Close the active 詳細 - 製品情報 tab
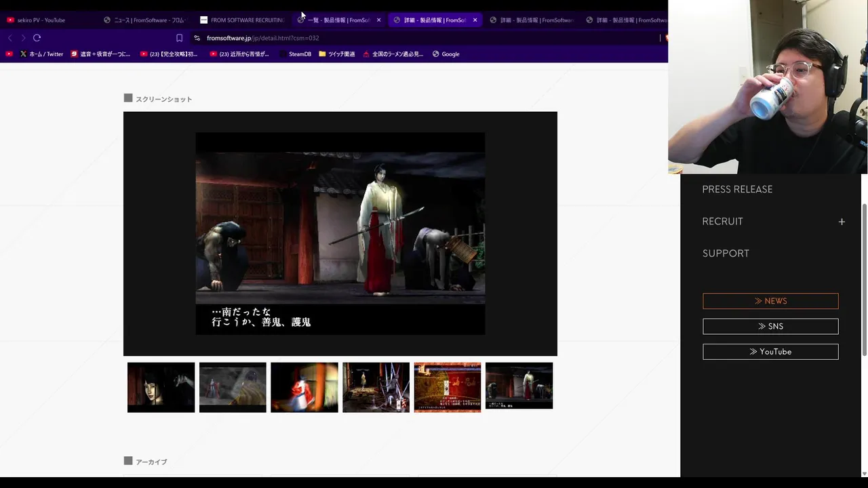The width and height of the screenshot is (868, 488). pos(475,20)
